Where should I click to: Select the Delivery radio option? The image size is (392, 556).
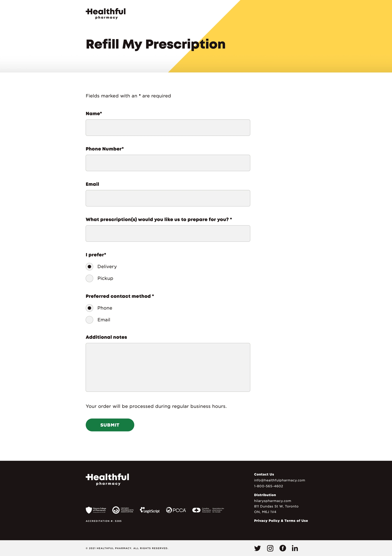90,267
